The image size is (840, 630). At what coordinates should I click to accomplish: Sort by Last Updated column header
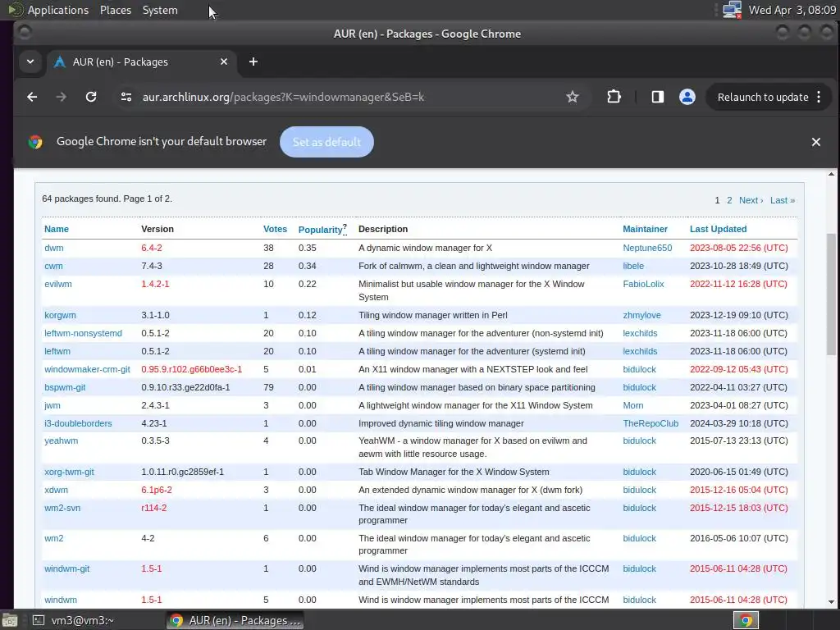pyautogui.click(x=718, y=229)
